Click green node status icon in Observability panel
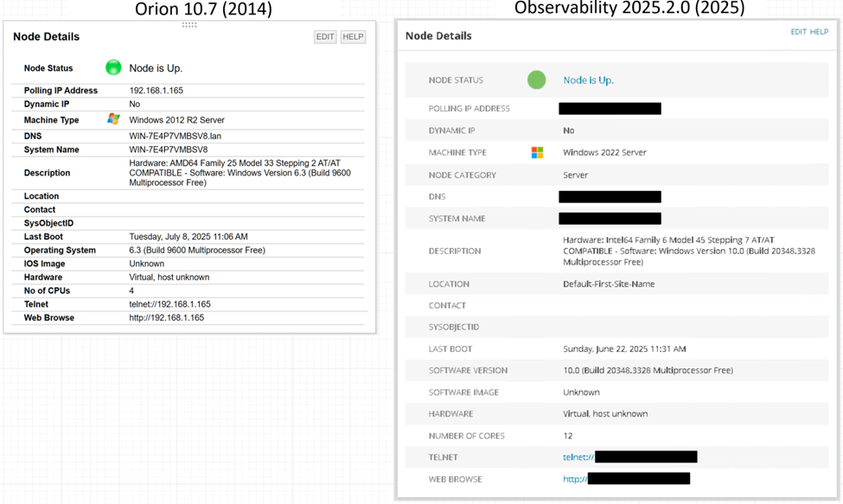Image resolution: width=843 pixels, height=504 pixels. 537,80
